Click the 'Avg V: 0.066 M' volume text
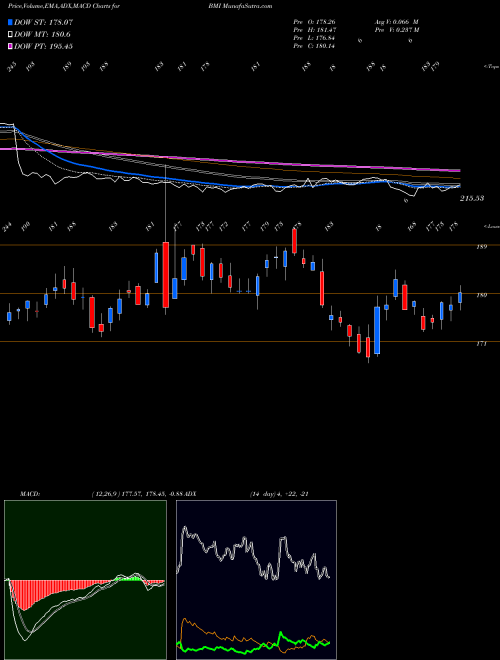This screenshot has width=500, height=660. pos(396,22)
